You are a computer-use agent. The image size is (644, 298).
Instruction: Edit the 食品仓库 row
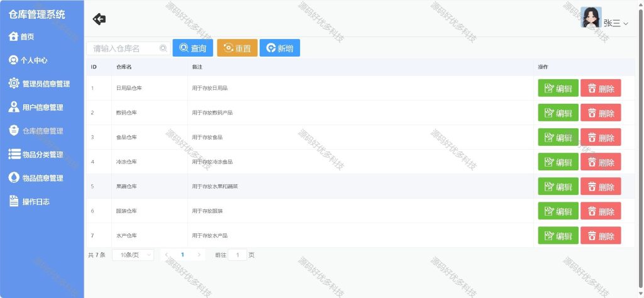point(558,137)
